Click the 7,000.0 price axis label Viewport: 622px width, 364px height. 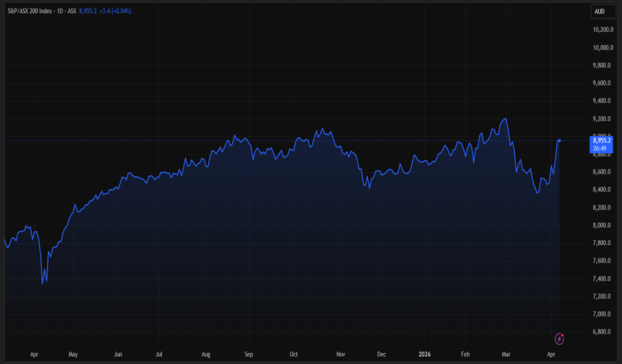point(603,314)
